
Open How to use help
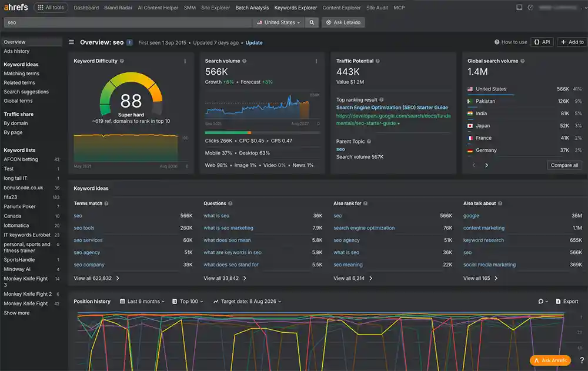pos(511,42)
